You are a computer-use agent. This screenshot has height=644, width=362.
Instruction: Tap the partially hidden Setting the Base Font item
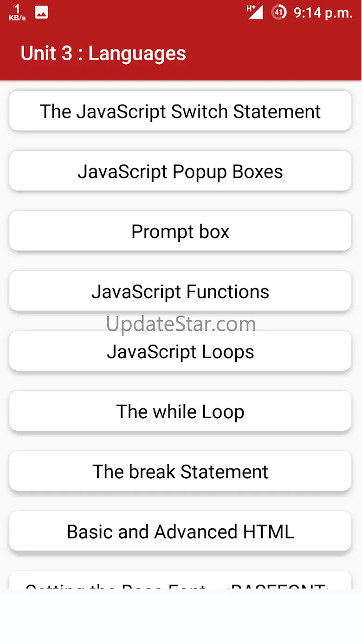tap(180, 581)
